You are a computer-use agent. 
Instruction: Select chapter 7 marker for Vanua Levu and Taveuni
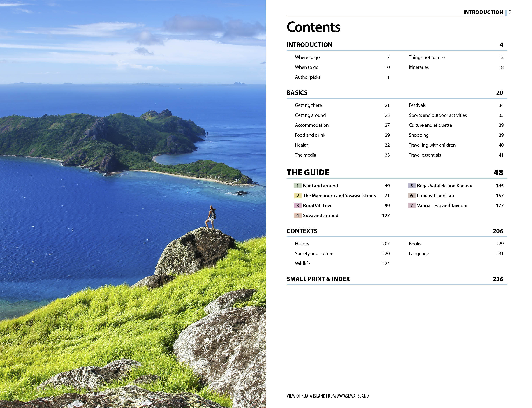(411, 205)
